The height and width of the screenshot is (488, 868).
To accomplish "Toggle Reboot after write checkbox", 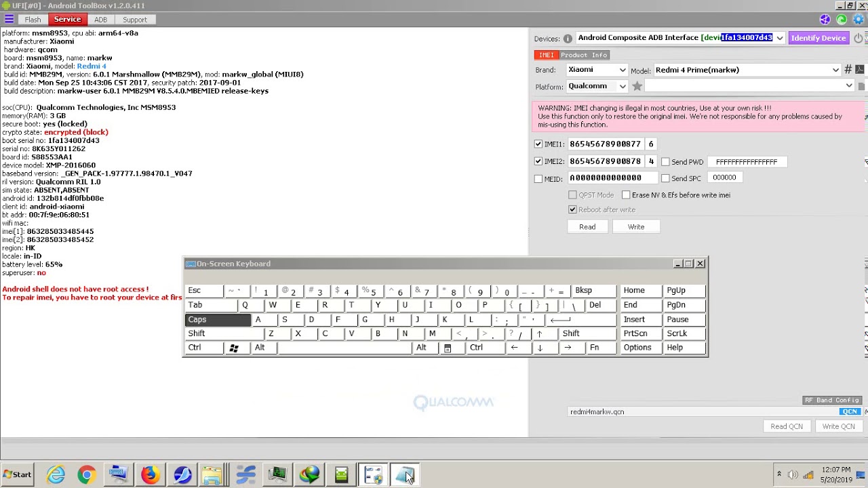I will tap(573, 209).
